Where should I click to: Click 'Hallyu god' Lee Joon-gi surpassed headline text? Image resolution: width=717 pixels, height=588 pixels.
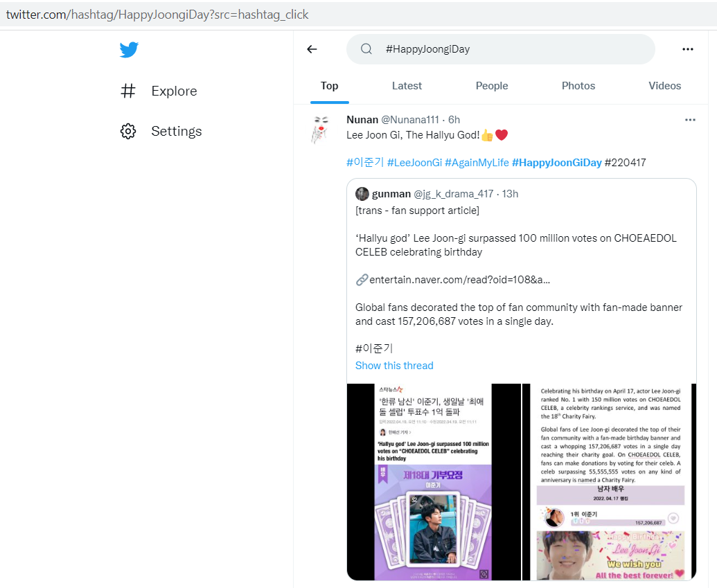516,245
